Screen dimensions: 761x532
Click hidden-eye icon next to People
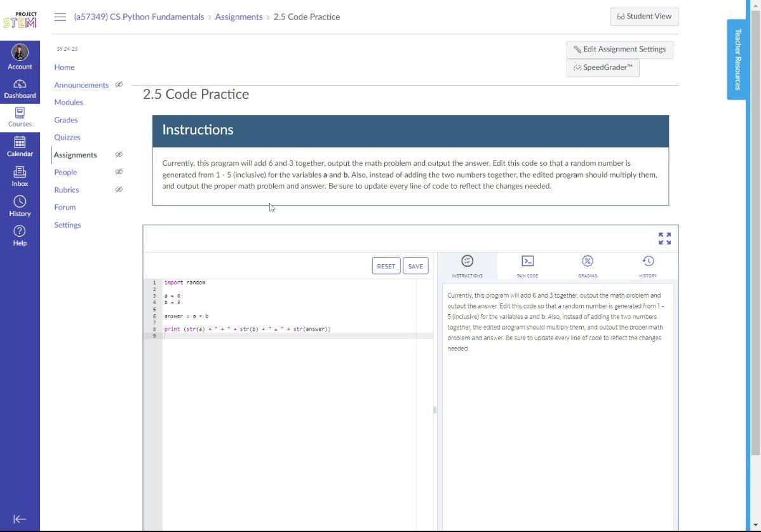(x=119, y=172)
